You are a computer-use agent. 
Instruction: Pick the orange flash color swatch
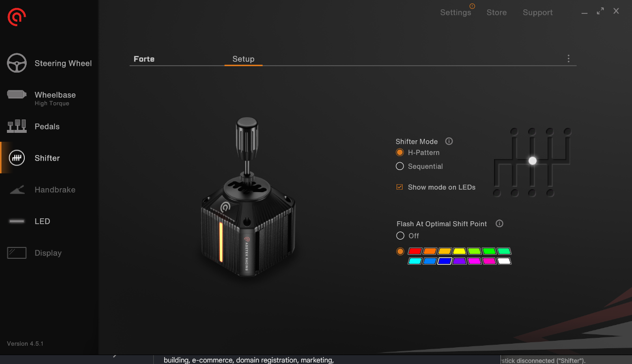[x=430, y=251]
